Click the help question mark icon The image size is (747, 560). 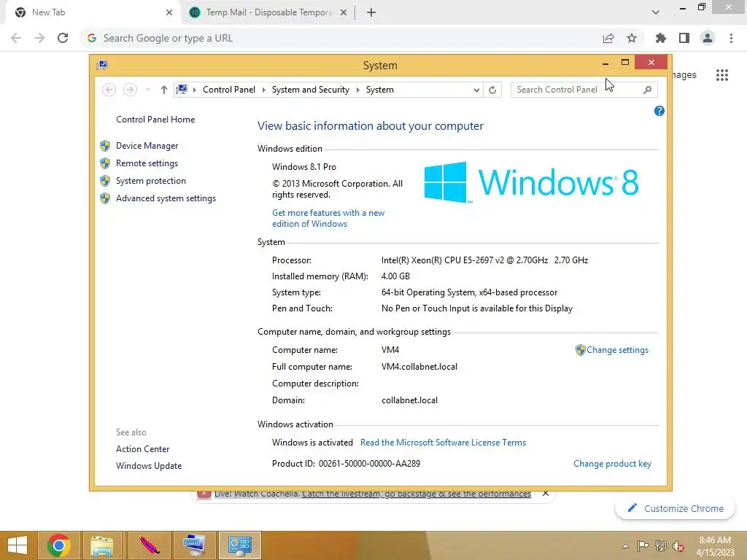click(x=659, y=111)
